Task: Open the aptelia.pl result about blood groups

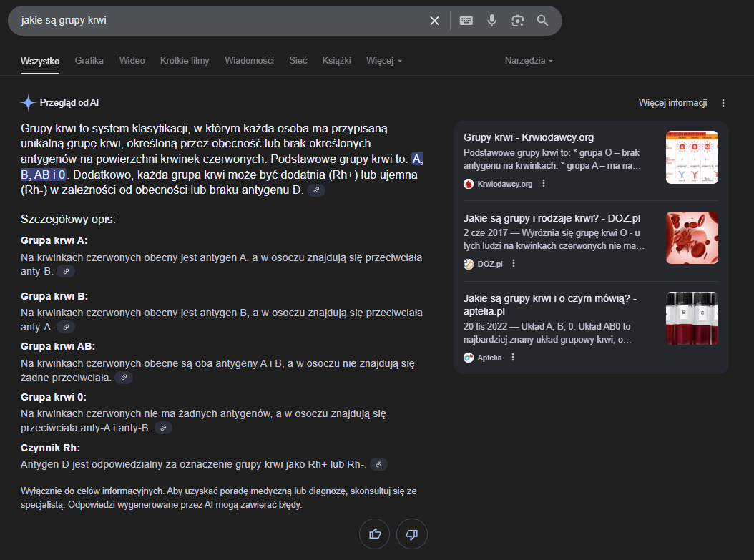Action: tap(549, 305)
